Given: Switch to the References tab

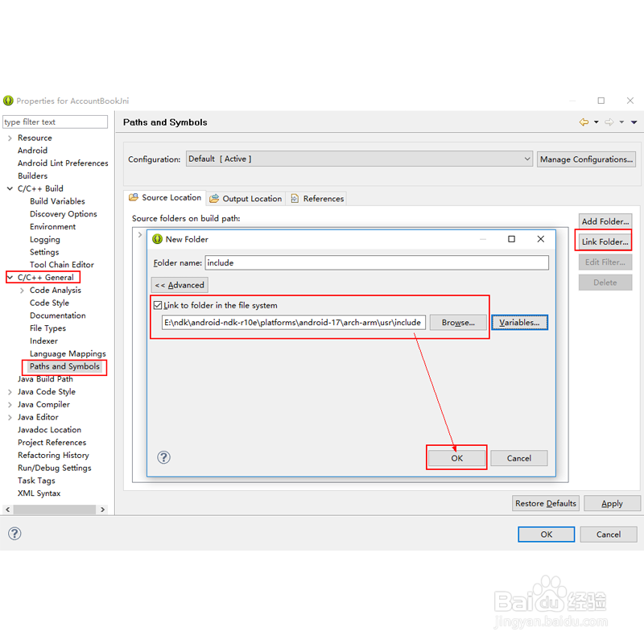Looking at the screenshot, I should (x=317, y=199).
